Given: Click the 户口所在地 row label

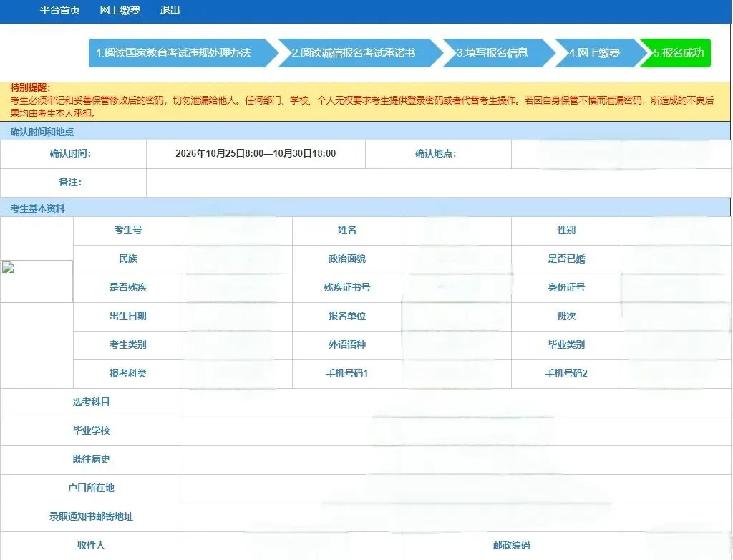Looking at the screenshot, I should coord(91,488).
